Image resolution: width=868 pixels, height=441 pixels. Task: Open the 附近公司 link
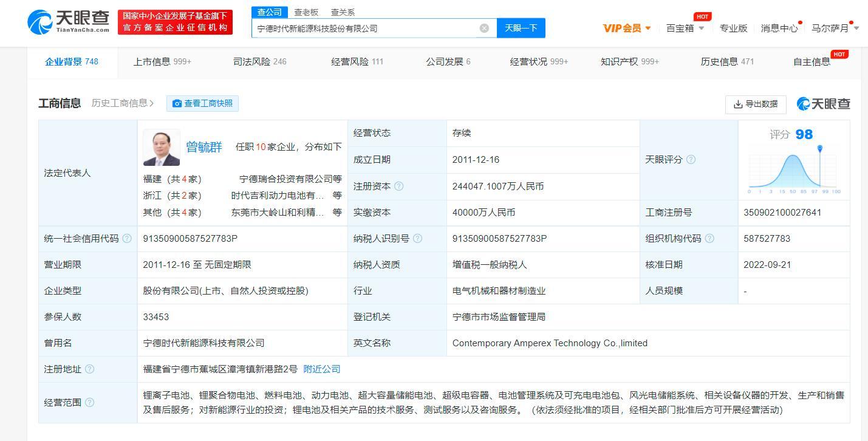[321, 369]
